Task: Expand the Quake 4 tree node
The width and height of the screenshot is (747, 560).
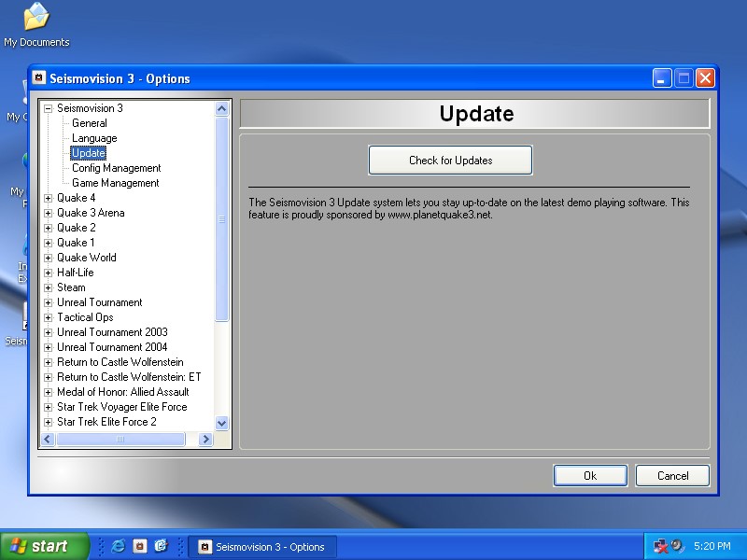Action: click(x=49, y=198)
